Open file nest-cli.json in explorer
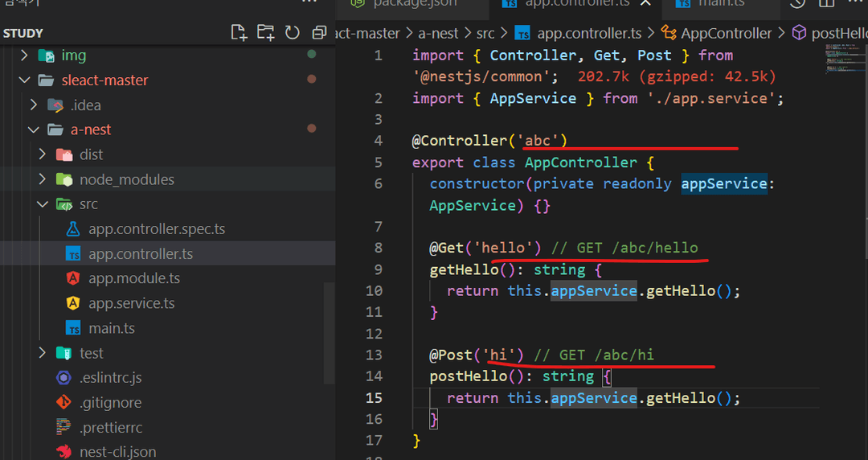 point(118,452)
